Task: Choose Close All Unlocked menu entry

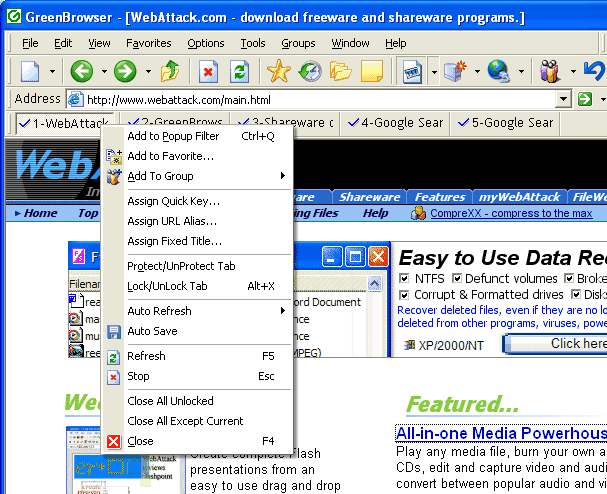Action: point(197,401)
